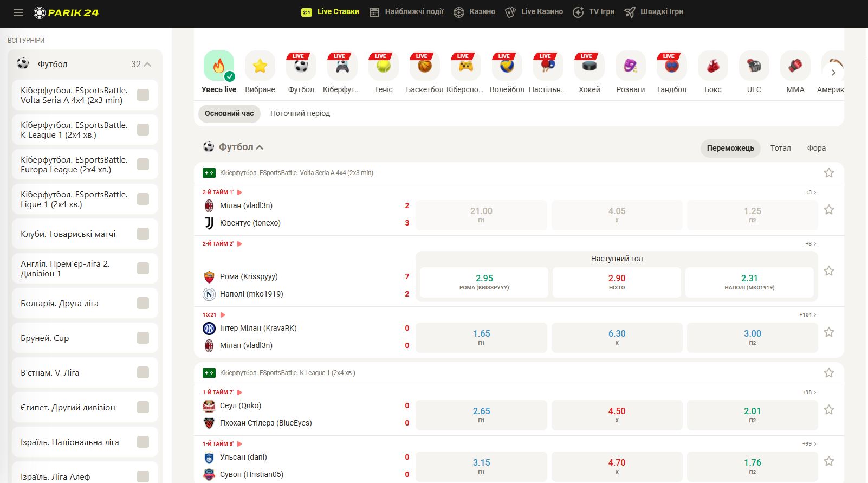Open the Бокс sport category icon
This screenshot has width=868, height=483.
712,66
